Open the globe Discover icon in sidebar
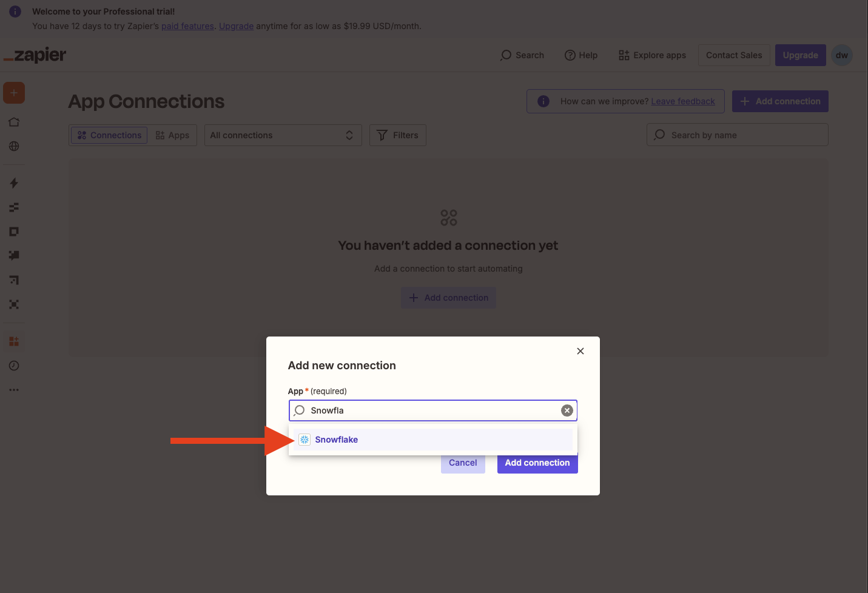The image size is (868, 593). pos(14,146)
